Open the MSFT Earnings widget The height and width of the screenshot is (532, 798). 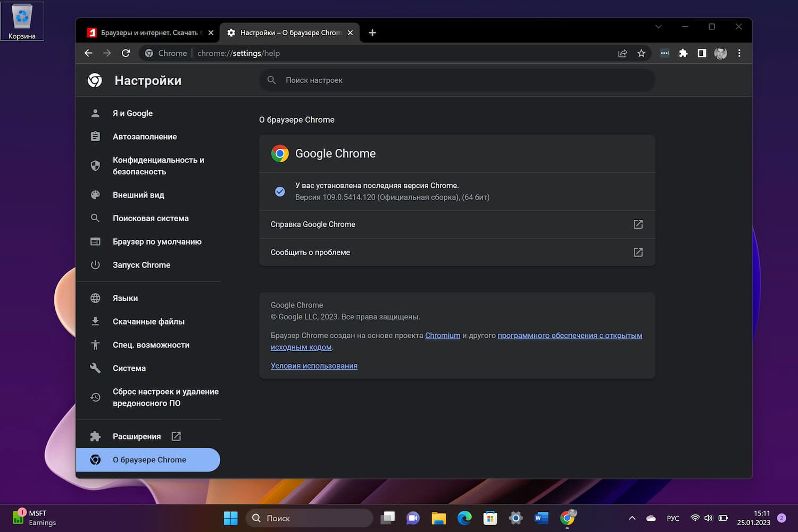coord(34,518)
